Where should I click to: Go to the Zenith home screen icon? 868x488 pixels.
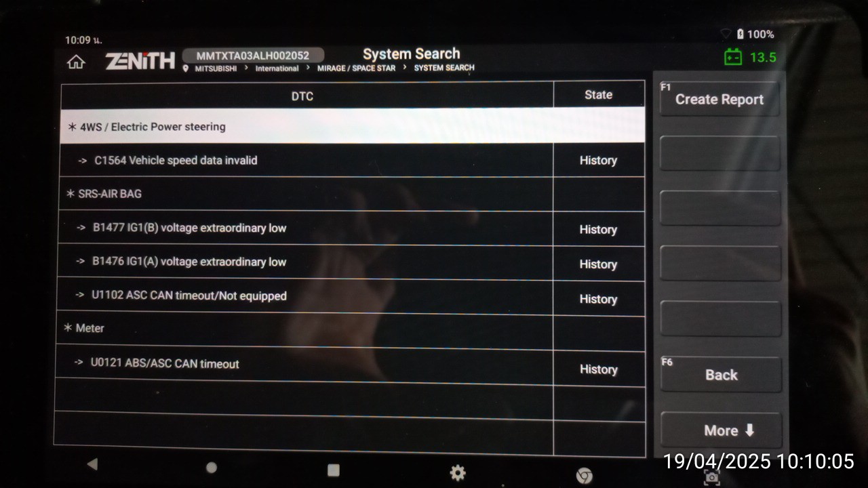pyautogui.click(x=76, y=62)
